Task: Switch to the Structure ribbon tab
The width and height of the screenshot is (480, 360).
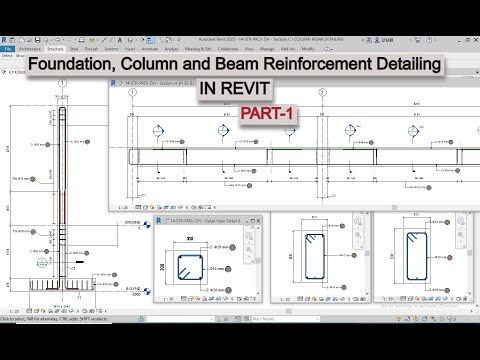Action: pos(55,49)
